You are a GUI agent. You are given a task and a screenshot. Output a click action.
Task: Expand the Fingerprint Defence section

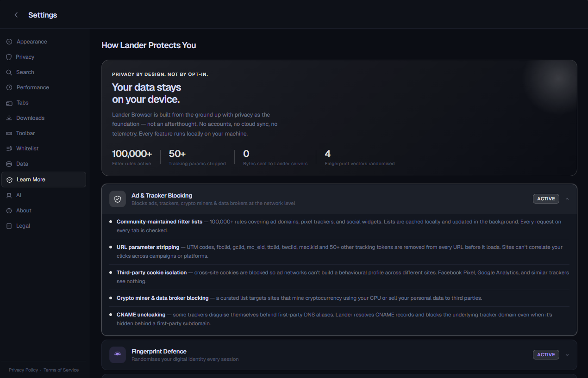567,355
